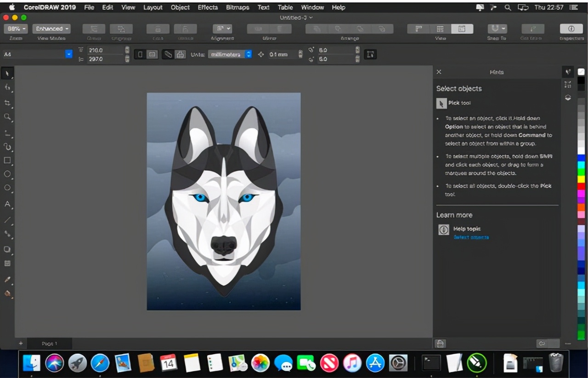Open the millimeters units dropdown

[230, 54]
